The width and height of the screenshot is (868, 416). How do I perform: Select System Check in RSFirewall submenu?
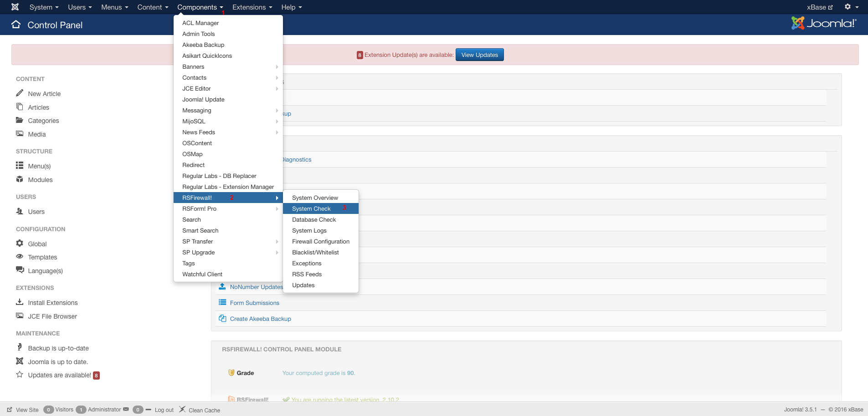coord(321,208)
